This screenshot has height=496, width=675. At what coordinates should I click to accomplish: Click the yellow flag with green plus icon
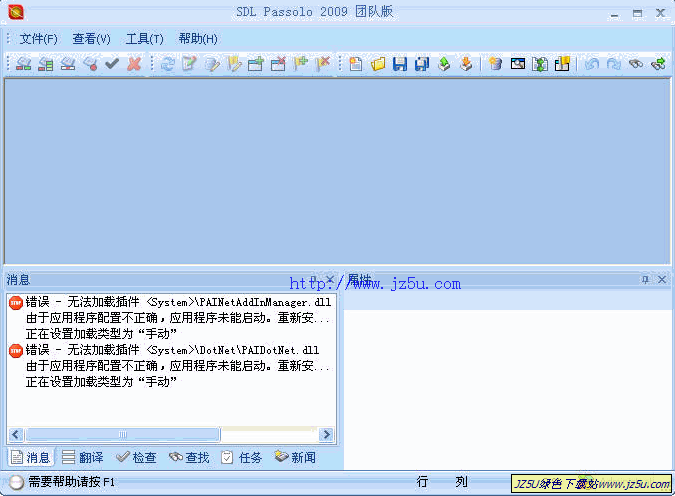click(x=300, y=64)
